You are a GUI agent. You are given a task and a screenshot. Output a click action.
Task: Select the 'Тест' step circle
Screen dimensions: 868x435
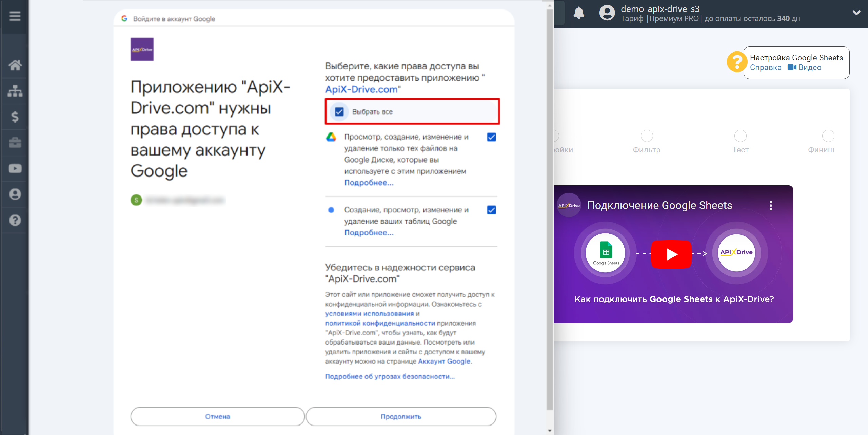click(x=740, y=136)
